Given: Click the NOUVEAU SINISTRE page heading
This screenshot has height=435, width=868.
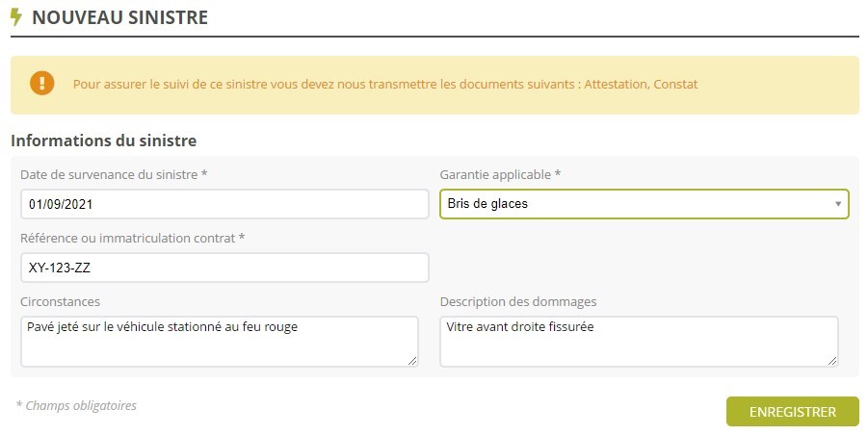Looking at the screenshot, I should tap(119, 17).
